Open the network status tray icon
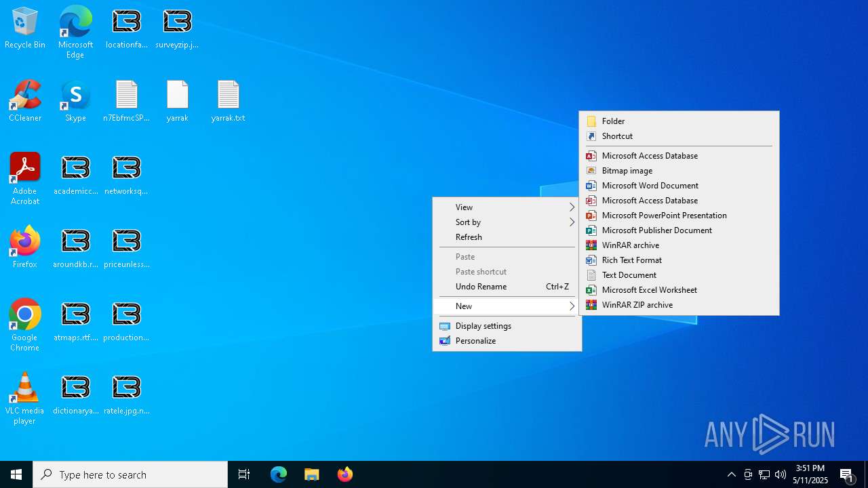The image size is (868, 488). pos(764,474)
